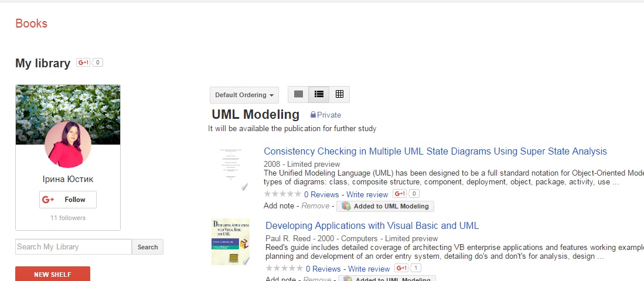Viewport: 644px width, 281px height.
Task: Write review for Consistency Checking book
Action: tap(367, 194)
